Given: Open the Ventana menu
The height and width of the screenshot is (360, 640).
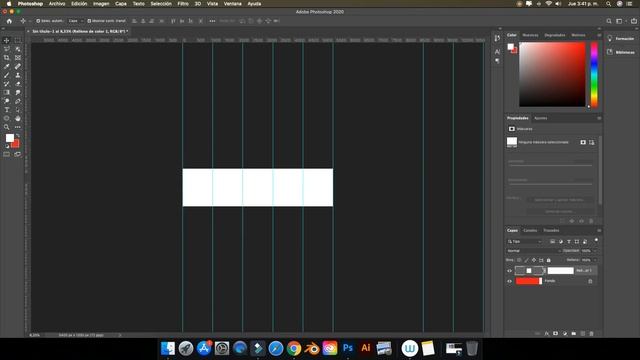Looking at the screenshot, I should pyautogui.click(x=233, y=4).
